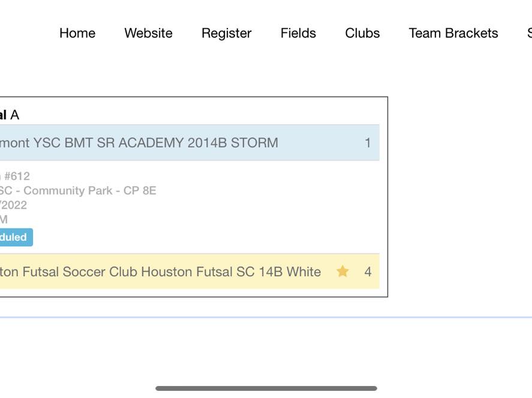Open the Home menu item
The height and width of the screenshot is (398, 532).
(77, 33)
